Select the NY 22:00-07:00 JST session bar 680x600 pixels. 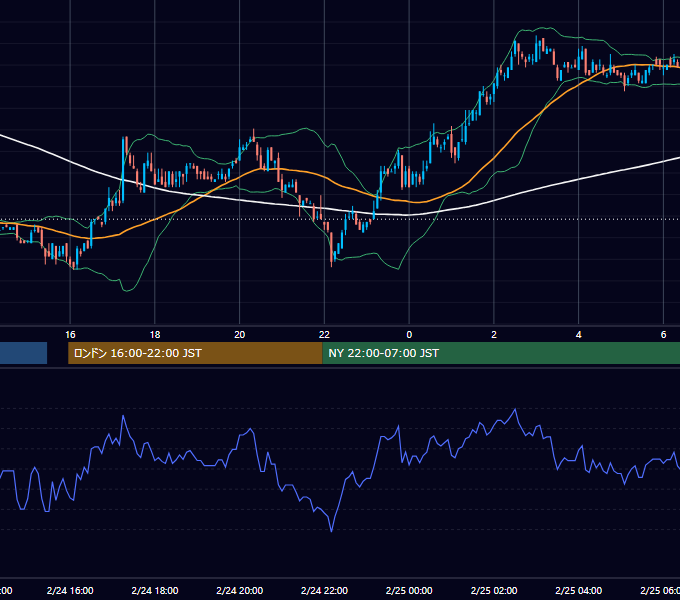coord(501,353)
